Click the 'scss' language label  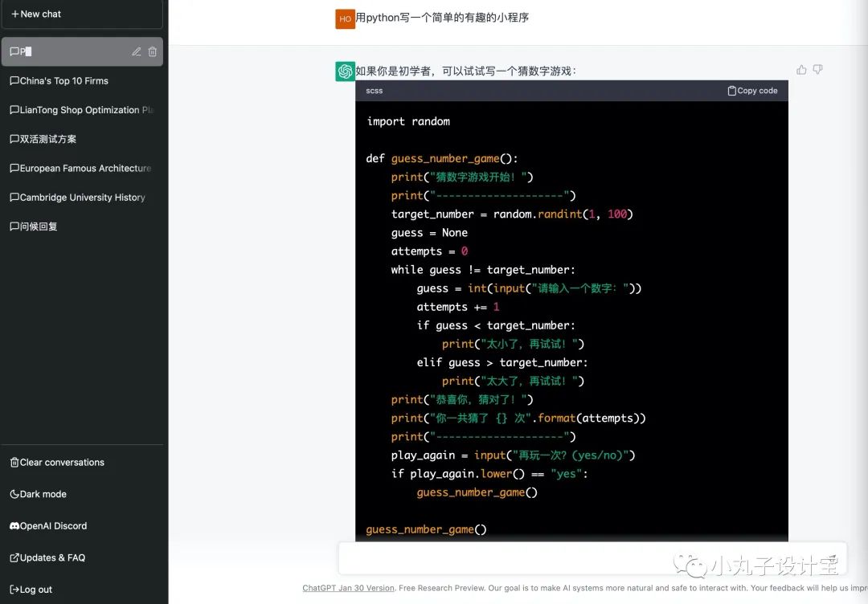click(375, 91)
